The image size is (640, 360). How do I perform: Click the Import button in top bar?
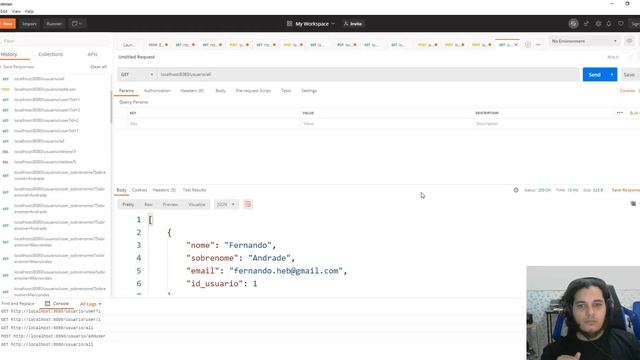pyautogui.click(x=29, y=24)
